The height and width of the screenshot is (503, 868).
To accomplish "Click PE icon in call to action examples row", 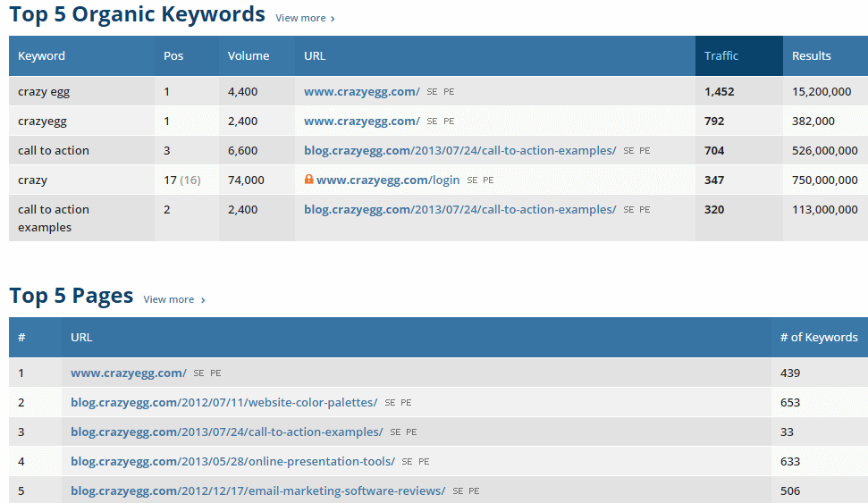I will coord(645,210).
